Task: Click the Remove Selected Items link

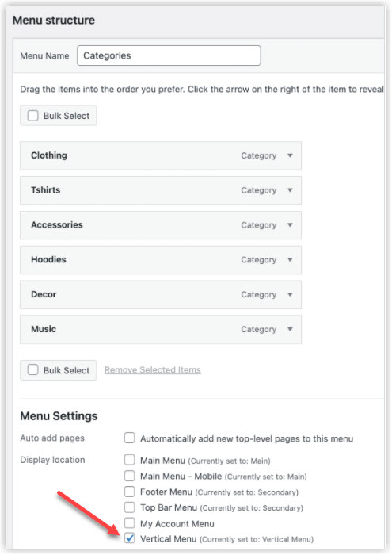Action: pyautogui.click(x=153, y=370)
